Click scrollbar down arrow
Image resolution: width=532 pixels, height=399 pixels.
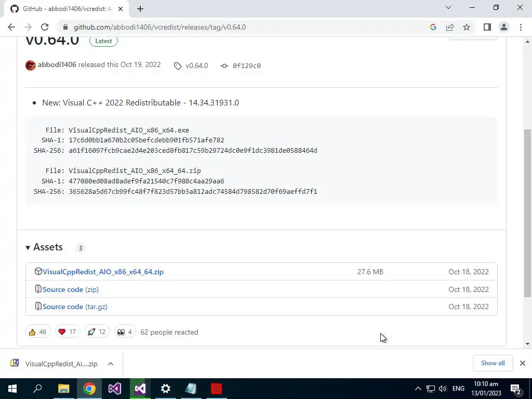[x=527, y=344]
